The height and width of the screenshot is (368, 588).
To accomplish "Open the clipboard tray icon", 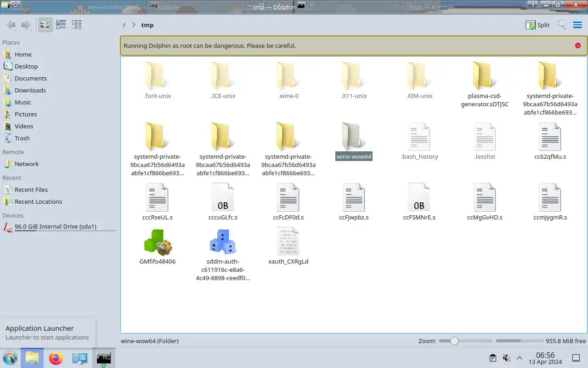I will tap(492, 358).
